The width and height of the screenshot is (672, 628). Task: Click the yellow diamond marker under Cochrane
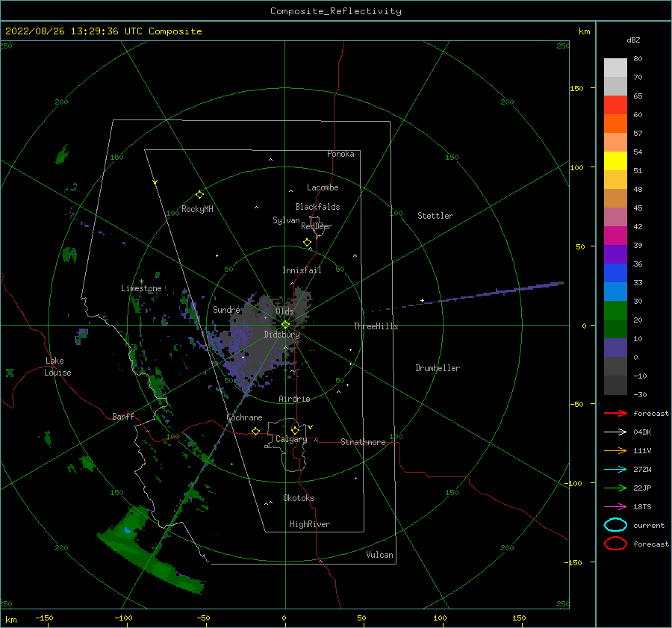(x=256, y=431)
